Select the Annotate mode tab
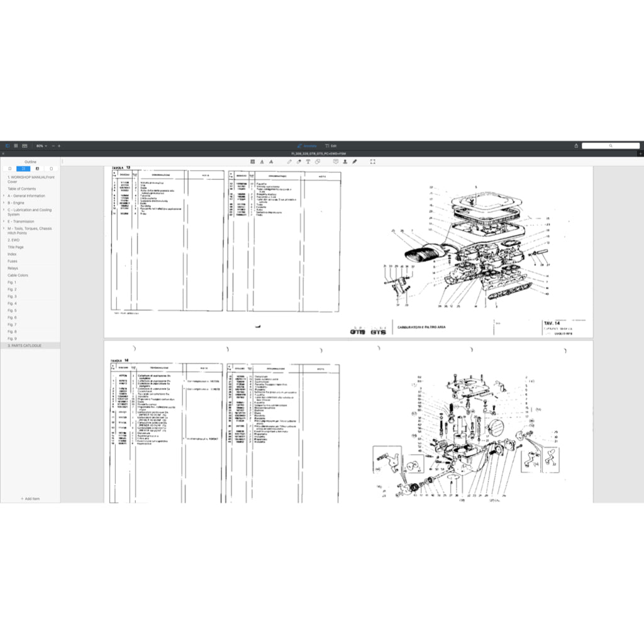 pyautogui.click(x=308, y=145)
